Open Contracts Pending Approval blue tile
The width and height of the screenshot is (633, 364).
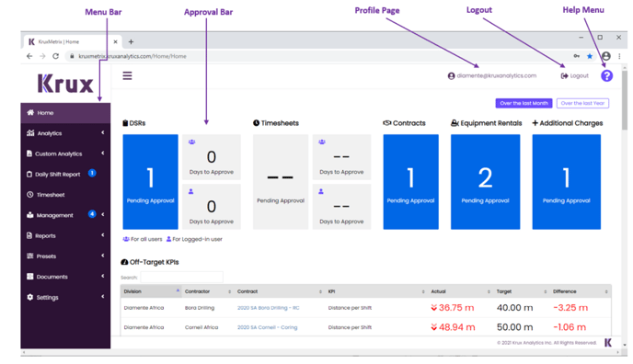click(410, 182)
